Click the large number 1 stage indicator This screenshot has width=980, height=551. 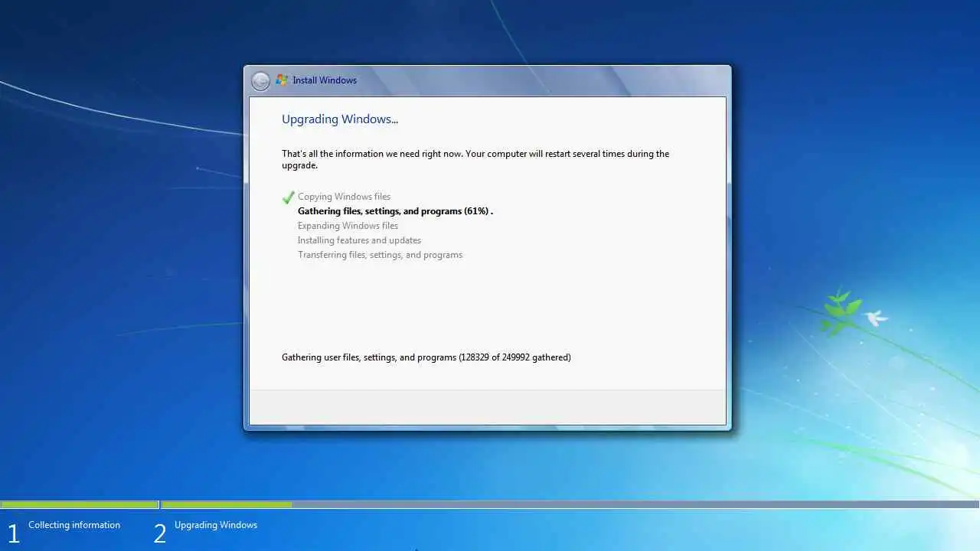click(13, 533)
